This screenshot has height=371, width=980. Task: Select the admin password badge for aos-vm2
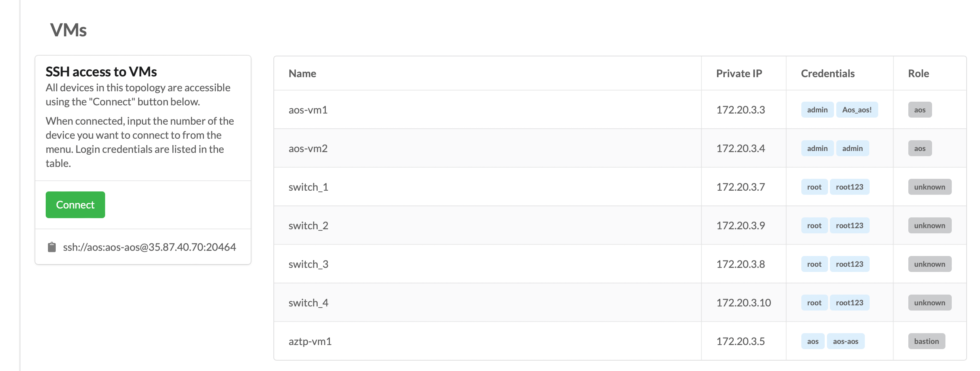pos(852,148)
